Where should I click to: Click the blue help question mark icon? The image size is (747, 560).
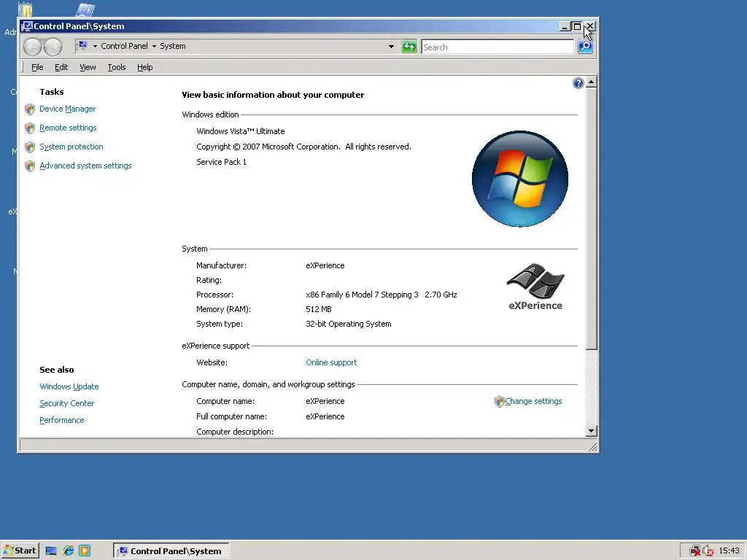[x=578, y=83]
